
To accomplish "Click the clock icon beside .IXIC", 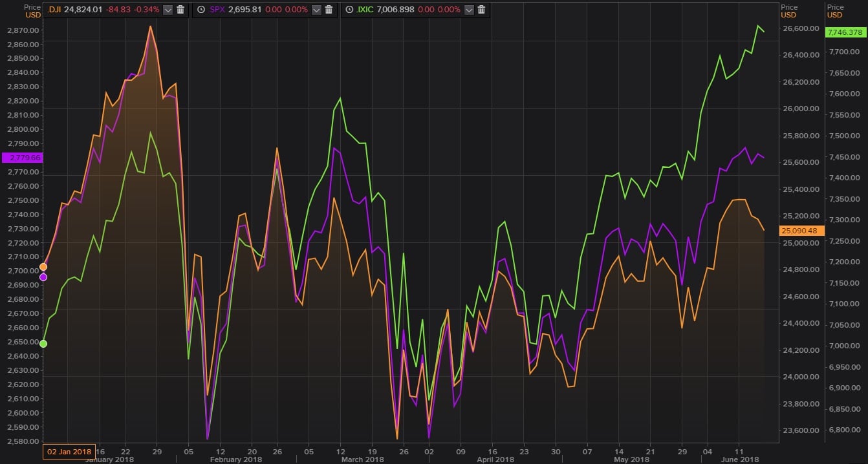I will [x=349, y=10].
